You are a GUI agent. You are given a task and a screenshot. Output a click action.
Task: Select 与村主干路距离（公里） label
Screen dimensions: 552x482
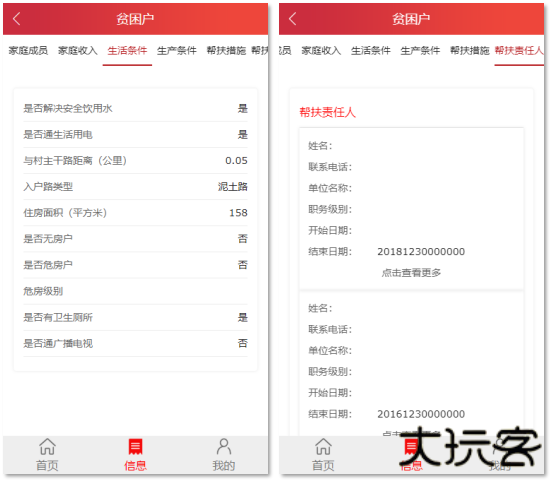(x=75, y=161)
